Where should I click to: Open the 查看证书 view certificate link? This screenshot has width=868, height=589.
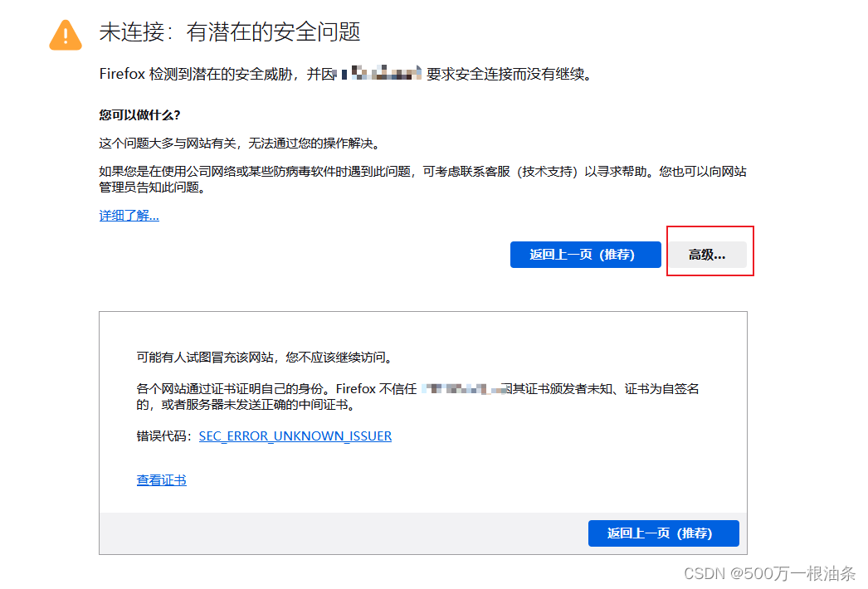pos(161,480)
